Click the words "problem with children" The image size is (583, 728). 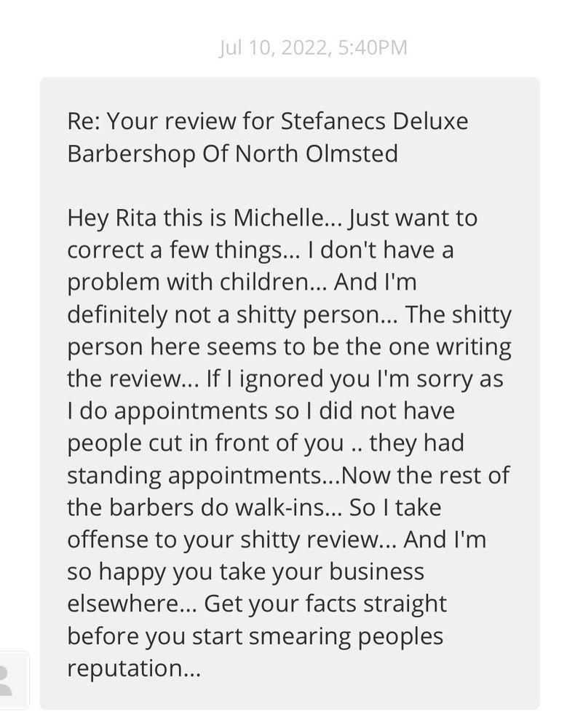(188, 282)
